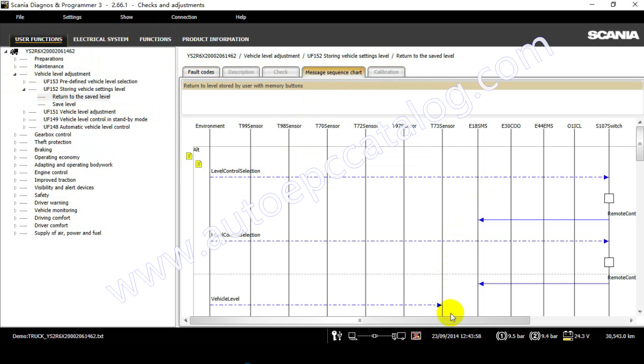
Task: Click the VehicleLevel message label
Action: (225, 299)
